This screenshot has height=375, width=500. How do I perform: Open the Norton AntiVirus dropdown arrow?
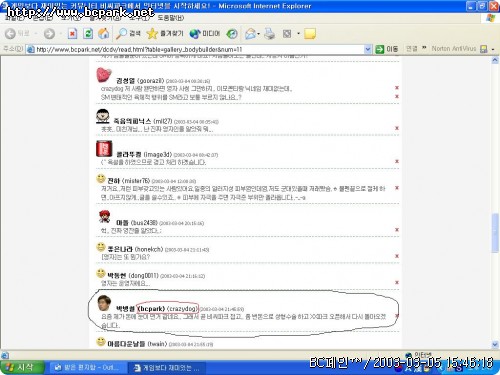(493, 49)
